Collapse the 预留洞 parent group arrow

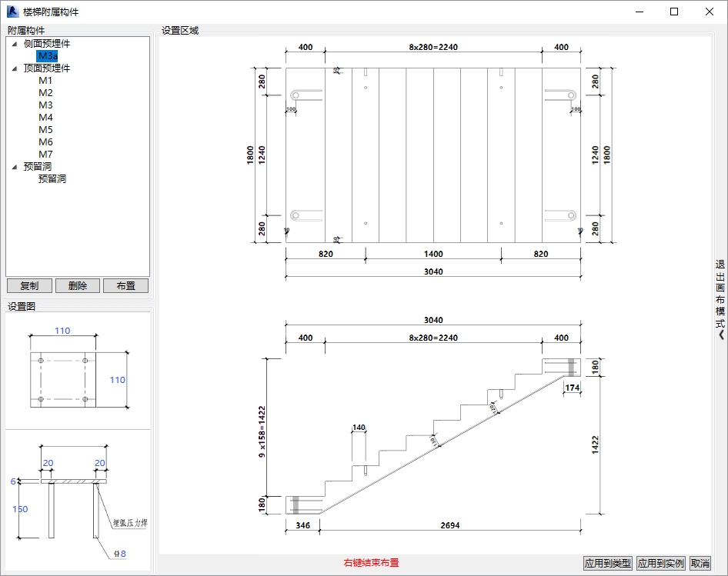click(x=15, y=167)
